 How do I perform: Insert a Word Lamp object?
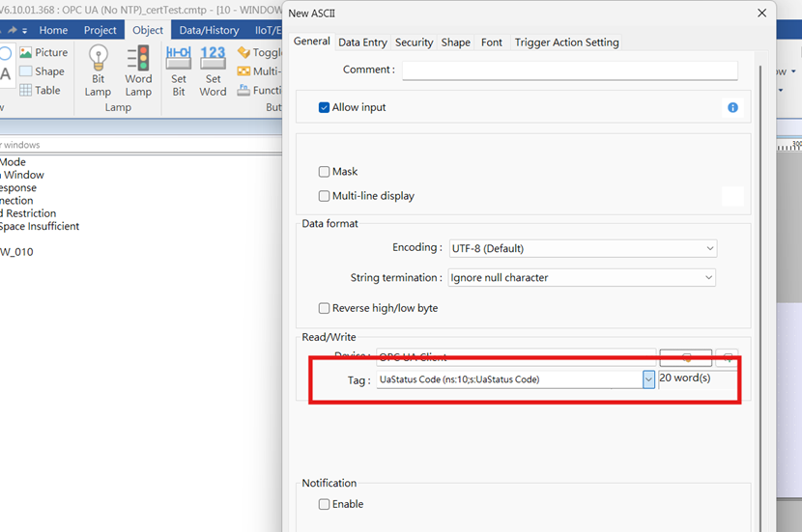coord(138,71)
